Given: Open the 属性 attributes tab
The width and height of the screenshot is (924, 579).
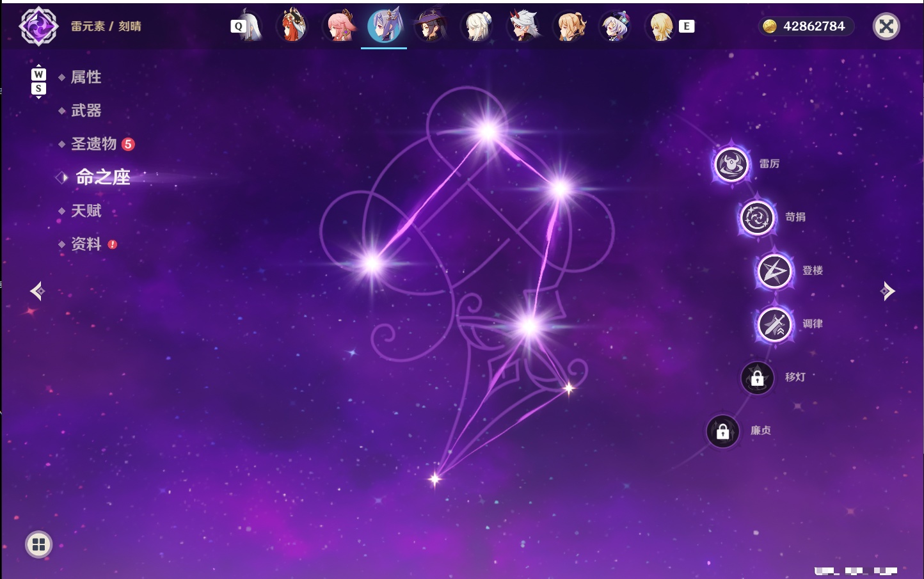Looking at the screenshot, I should (86, 77).
